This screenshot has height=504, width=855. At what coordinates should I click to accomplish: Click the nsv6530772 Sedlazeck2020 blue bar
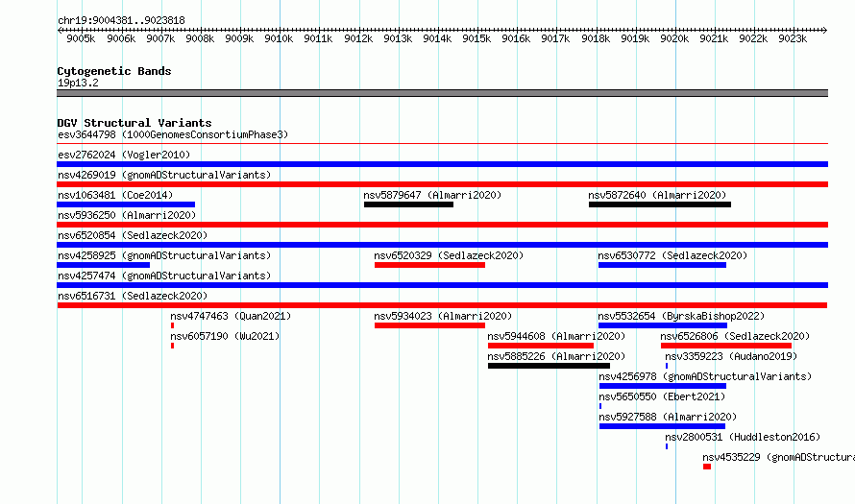[x=662, y=265]
